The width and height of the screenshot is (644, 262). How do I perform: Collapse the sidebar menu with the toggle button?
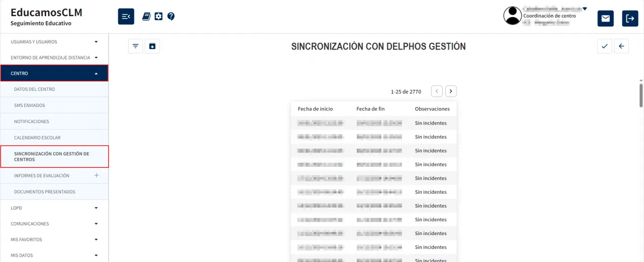(x=126, y=17)
